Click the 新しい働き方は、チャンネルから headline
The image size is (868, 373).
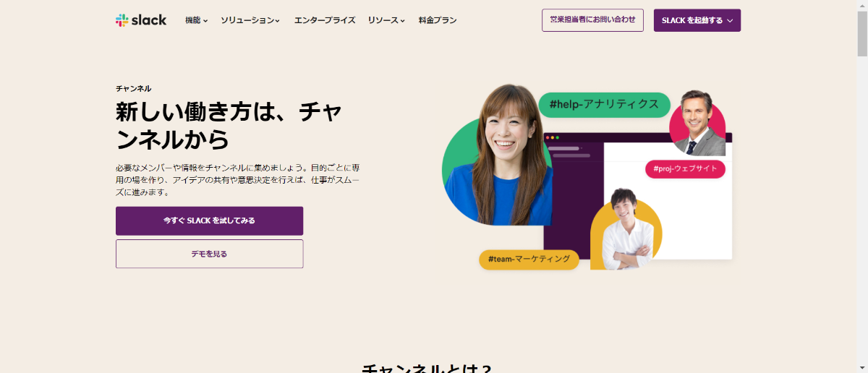pyautogui.click(x=229, y=125)
